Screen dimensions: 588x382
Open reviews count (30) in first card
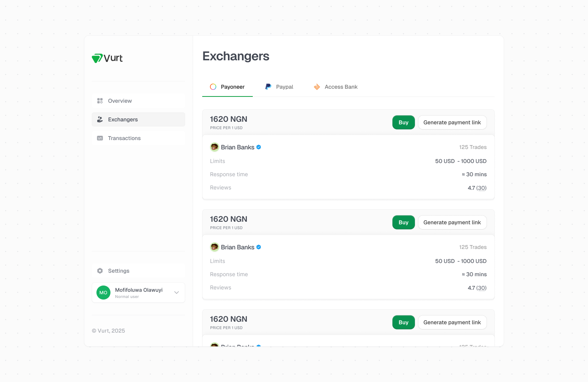(481, 188)
